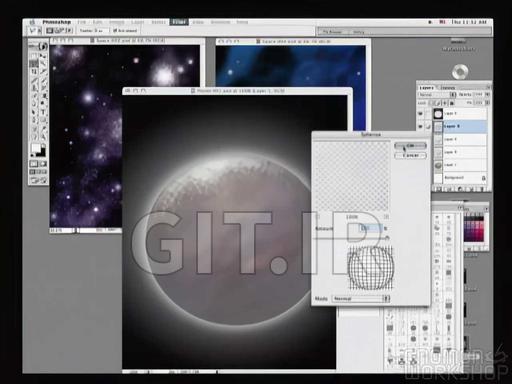
Task: Open the Filter menu in menu bar
Action: point(179,22)
